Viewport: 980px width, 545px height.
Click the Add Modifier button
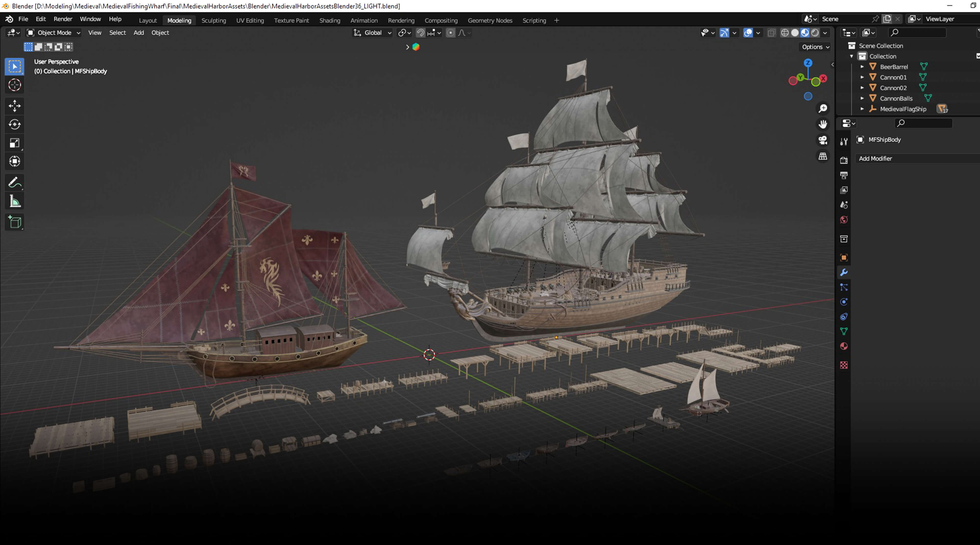point(917,159)
